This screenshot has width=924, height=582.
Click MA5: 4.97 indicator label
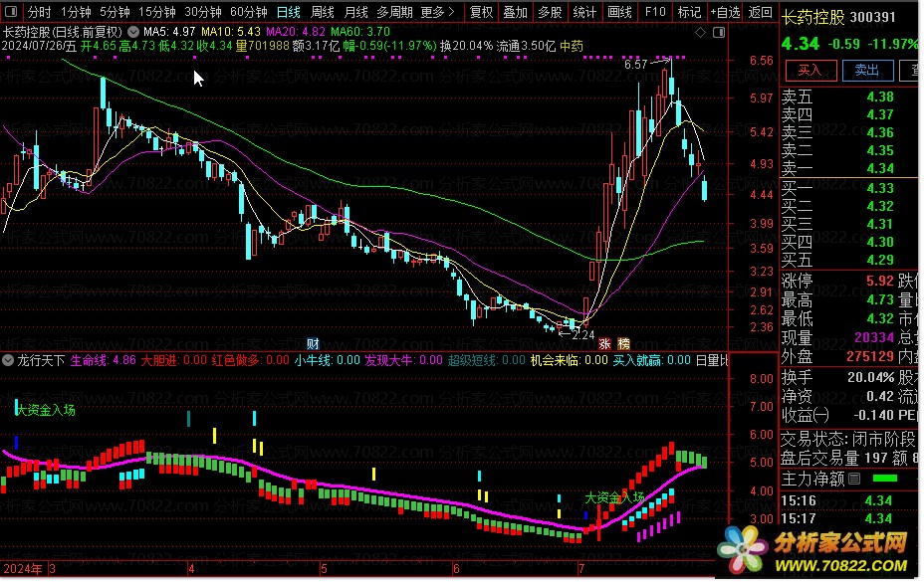point(169,31)
